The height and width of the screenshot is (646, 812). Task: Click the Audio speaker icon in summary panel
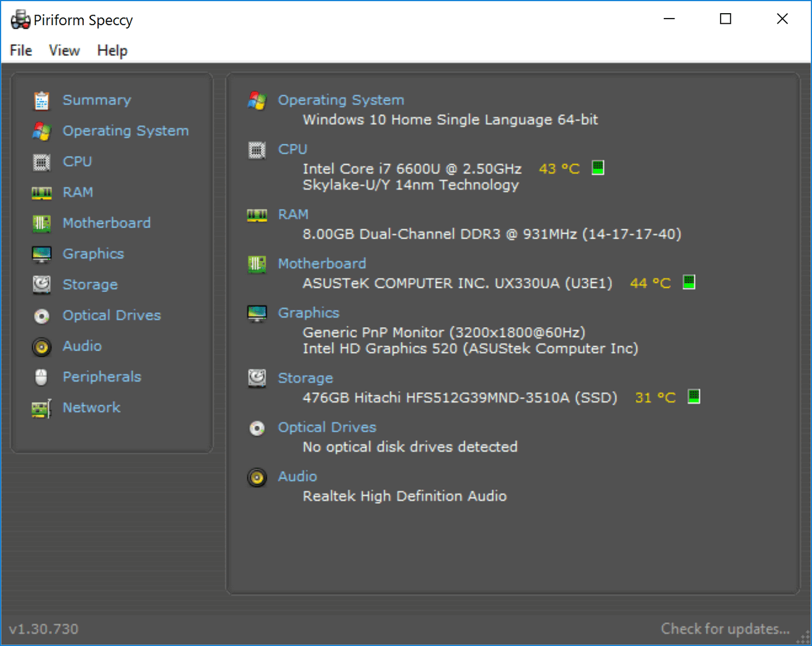coord(257,477)
